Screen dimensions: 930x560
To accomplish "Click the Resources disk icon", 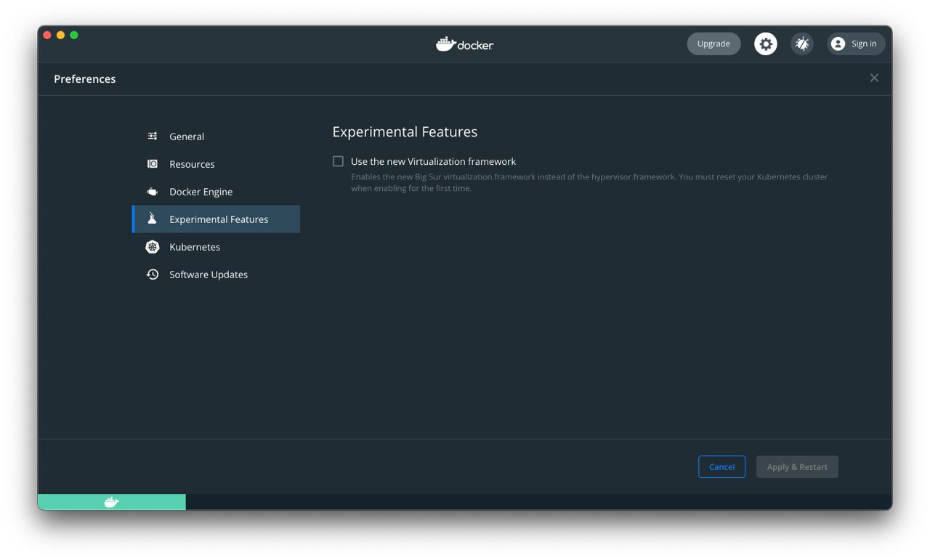I will pos(153,164).
